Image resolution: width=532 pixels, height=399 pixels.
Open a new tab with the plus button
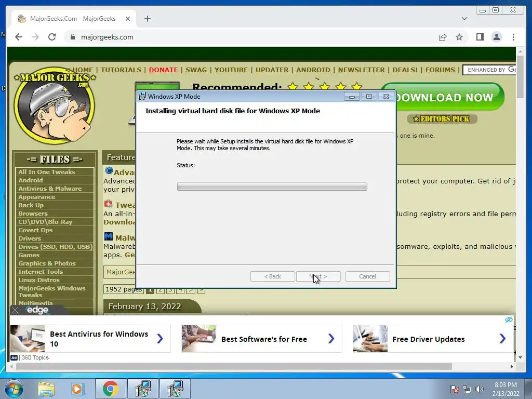pos(147,19)
